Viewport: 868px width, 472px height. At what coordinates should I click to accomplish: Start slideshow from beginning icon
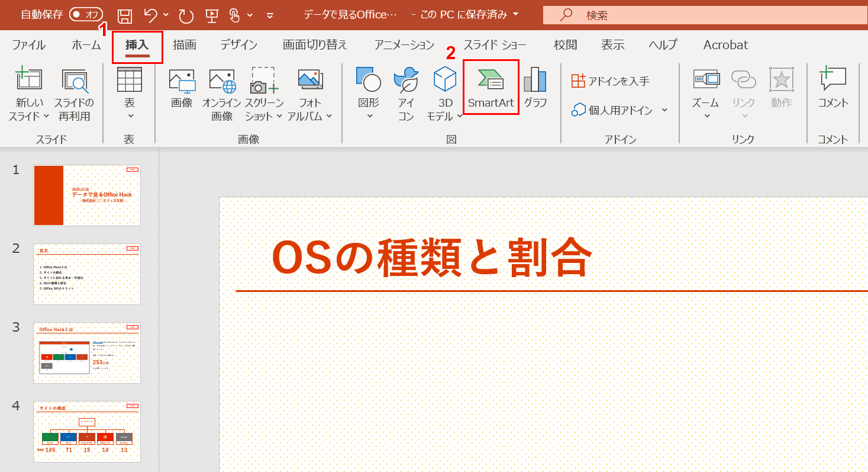click(211, 15)
